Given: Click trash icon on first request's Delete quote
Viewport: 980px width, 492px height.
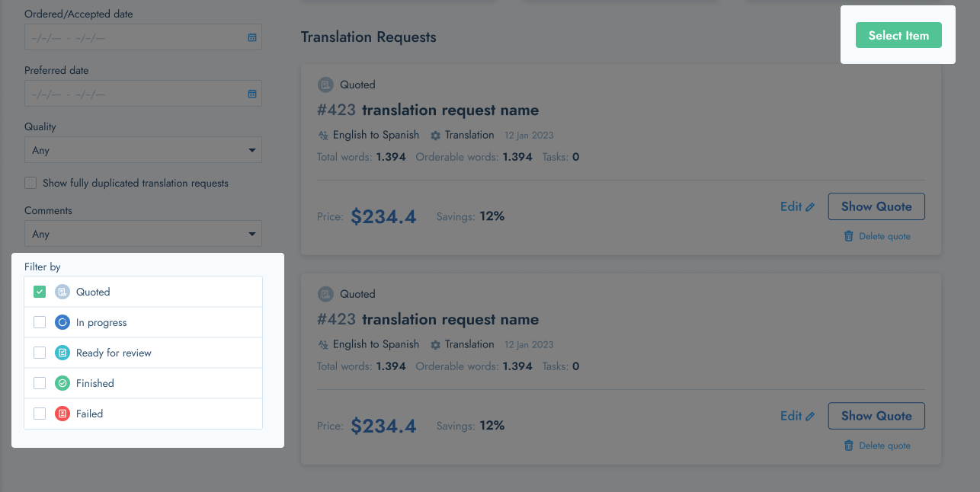Looking at the screenshot, I should point(849,236).
